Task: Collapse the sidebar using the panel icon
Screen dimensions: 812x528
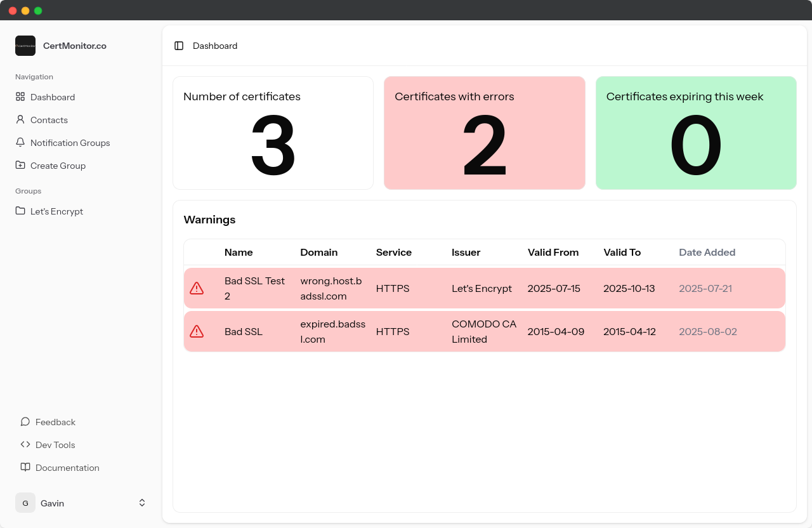Action: point(179,46)
